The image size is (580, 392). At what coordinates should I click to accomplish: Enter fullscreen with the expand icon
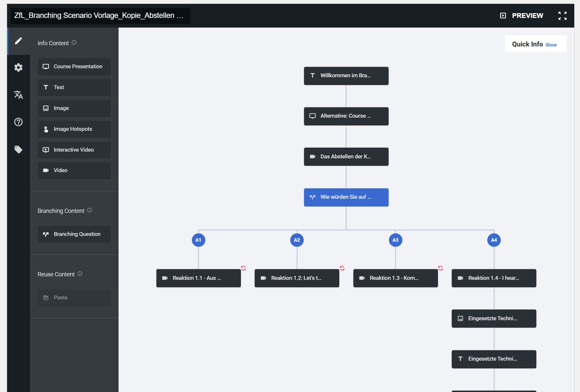point(562,15)
